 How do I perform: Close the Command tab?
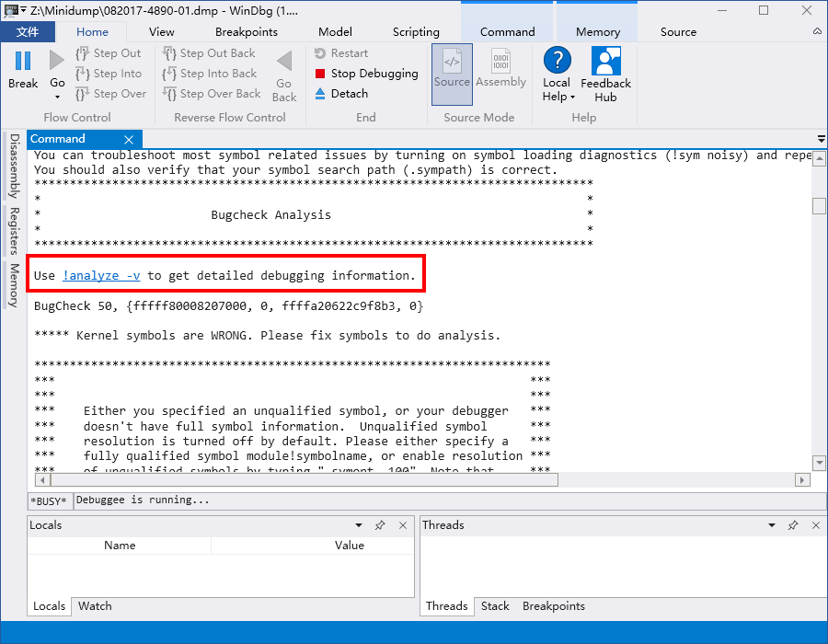tap(129, 140)
